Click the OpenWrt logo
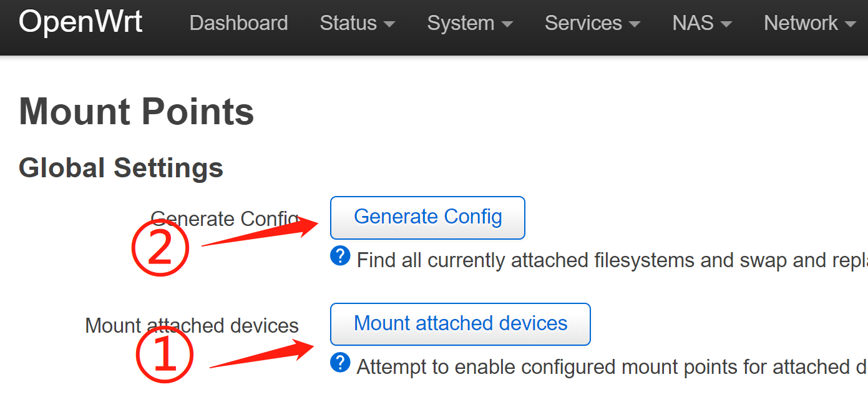Screen dimensions: 868x397 click(80, 22)
